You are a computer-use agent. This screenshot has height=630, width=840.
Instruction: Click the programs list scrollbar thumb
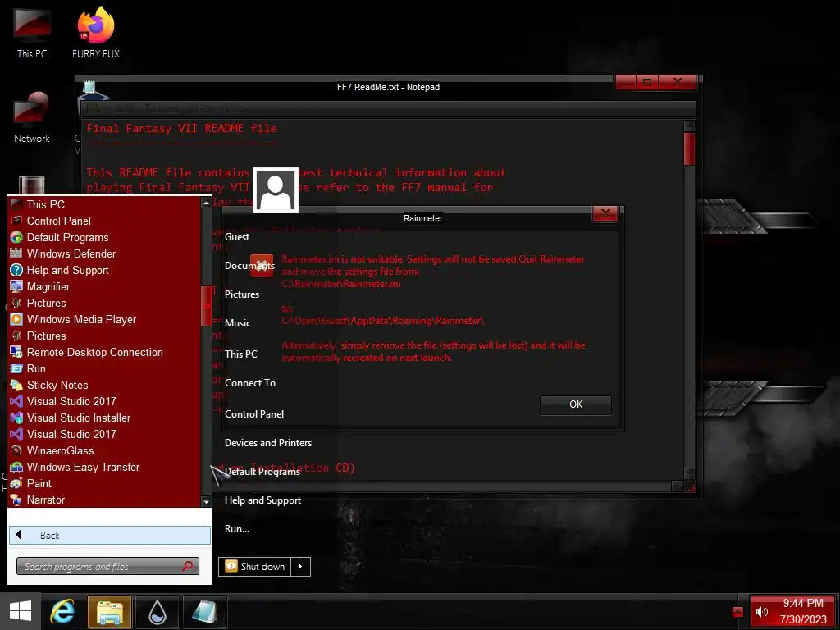pyautogui.click(x=206, y=306)
